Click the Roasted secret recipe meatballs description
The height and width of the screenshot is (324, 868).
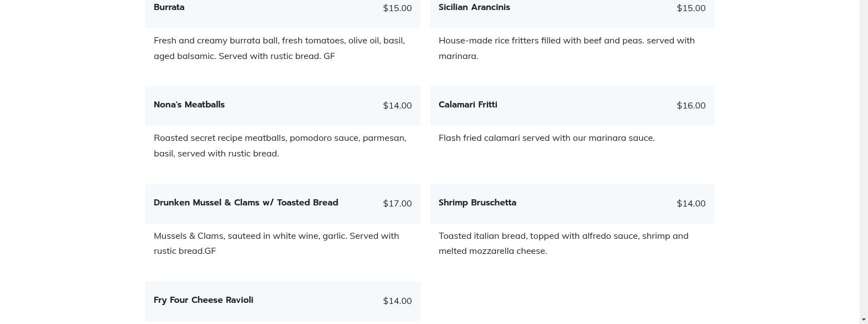(x=280, y=145)
